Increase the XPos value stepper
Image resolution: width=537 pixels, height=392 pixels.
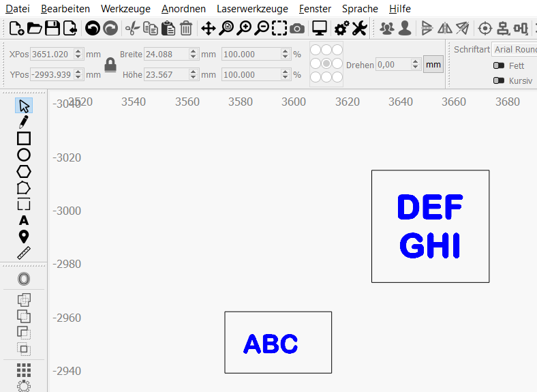[x=78, y=52]
